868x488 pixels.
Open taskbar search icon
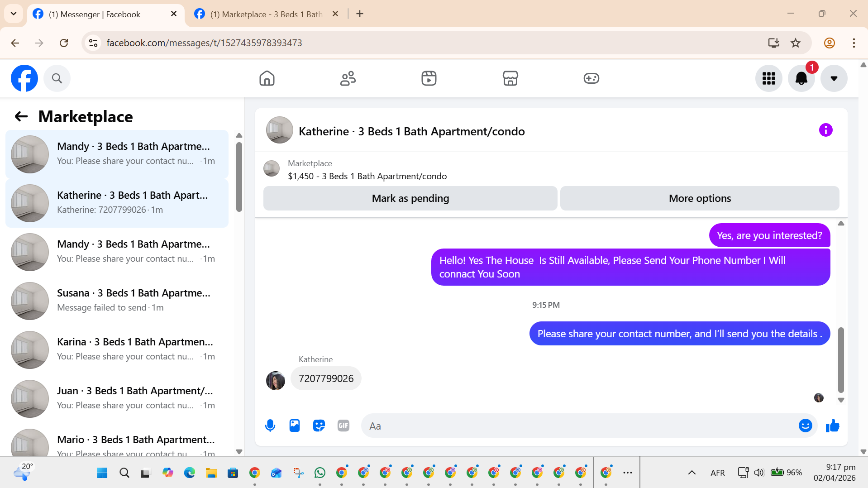click(124, 473)
